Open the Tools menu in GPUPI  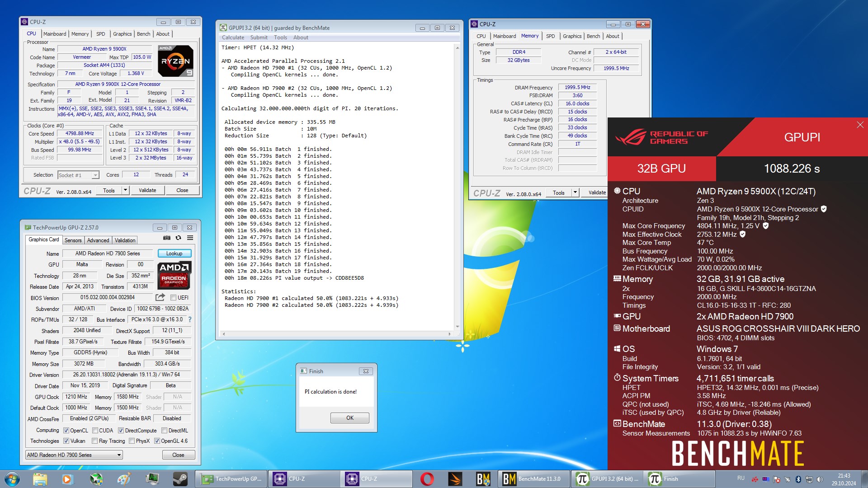(280, 38)
